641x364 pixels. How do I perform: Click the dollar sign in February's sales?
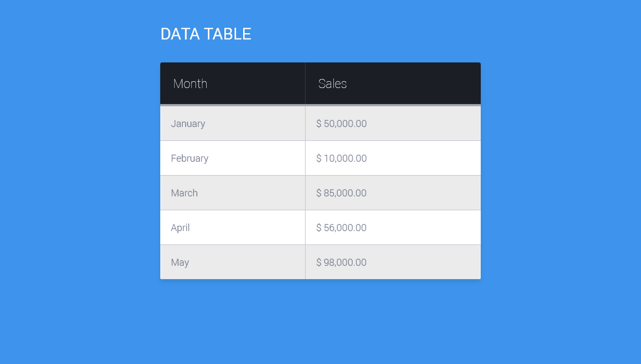pyautogui.click(x=319, y=159)
